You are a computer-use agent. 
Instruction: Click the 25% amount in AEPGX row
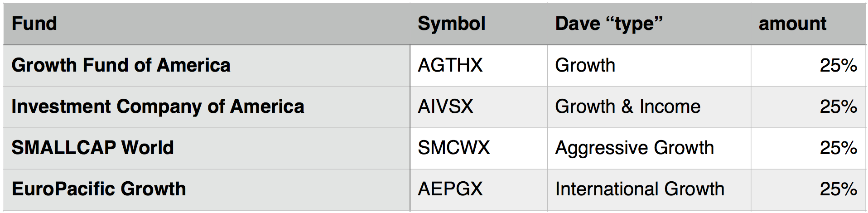(808, 190)
